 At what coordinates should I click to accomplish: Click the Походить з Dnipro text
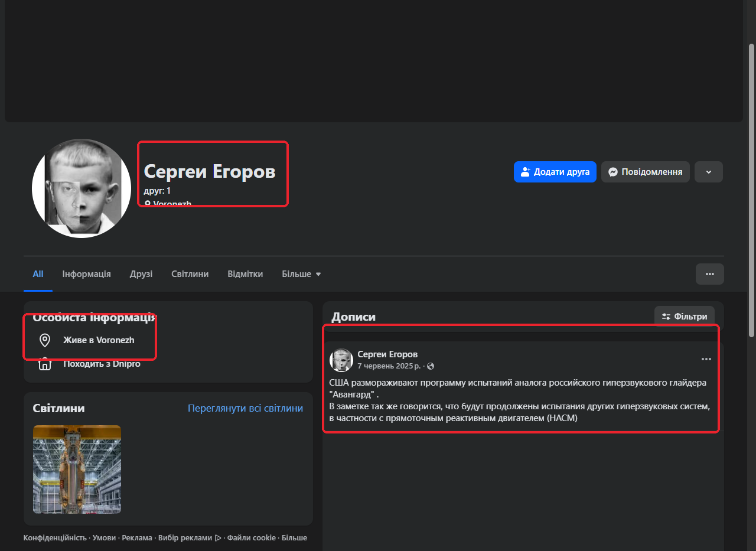pos(102,364)
